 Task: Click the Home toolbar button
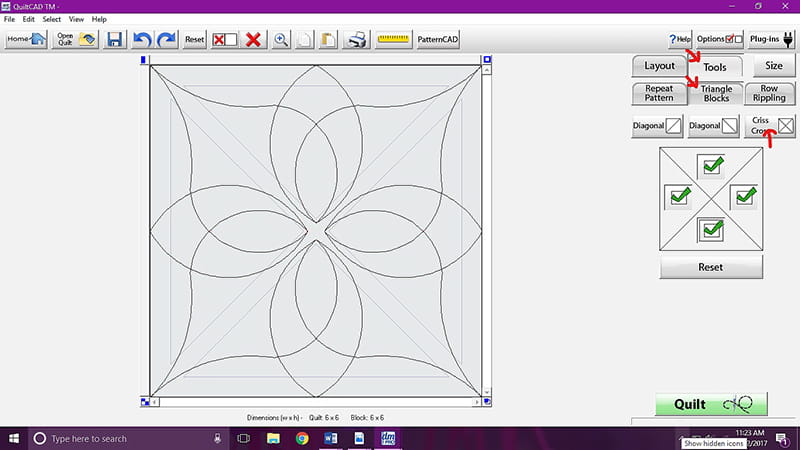[x=26, y=40]
